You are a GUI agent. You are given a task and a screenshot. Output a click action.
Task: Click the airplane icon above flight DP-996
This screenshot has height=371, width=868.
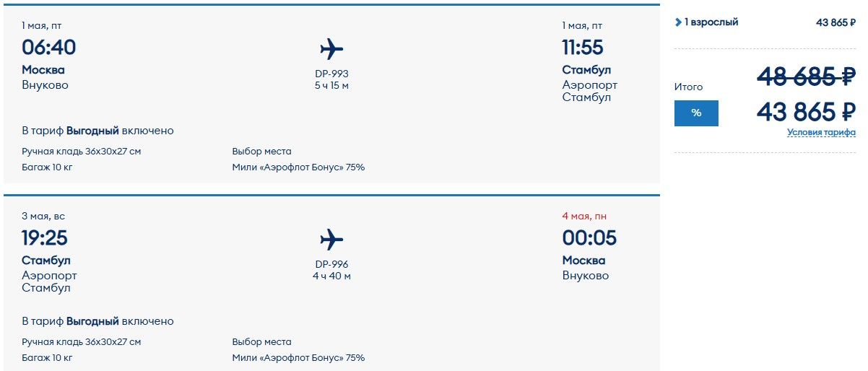click(331, 240)
